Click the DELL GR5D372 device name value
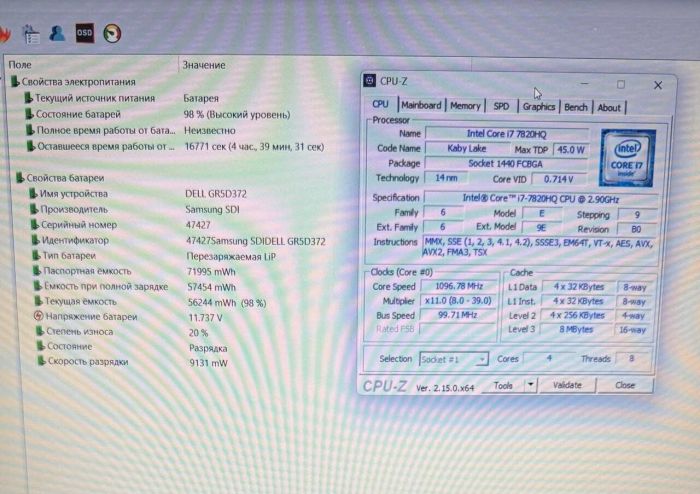This screenshot has height=494, width=700. (x=216, y=194)
